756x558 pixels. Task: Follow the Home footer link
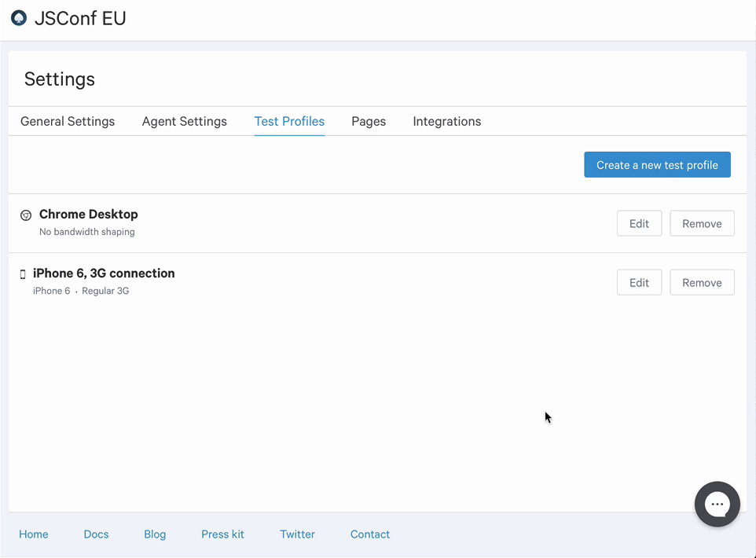34,534
